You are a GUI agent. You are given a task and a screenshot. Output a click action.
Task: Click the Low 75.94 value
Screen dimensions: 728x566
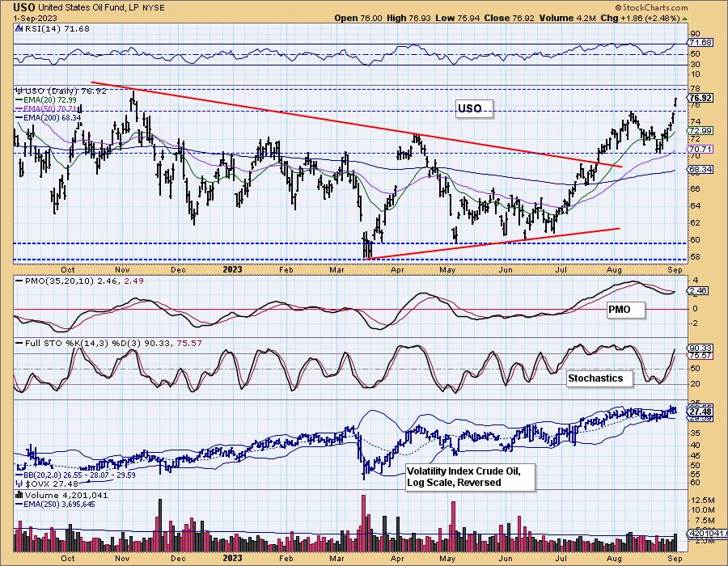pos(457,18)
